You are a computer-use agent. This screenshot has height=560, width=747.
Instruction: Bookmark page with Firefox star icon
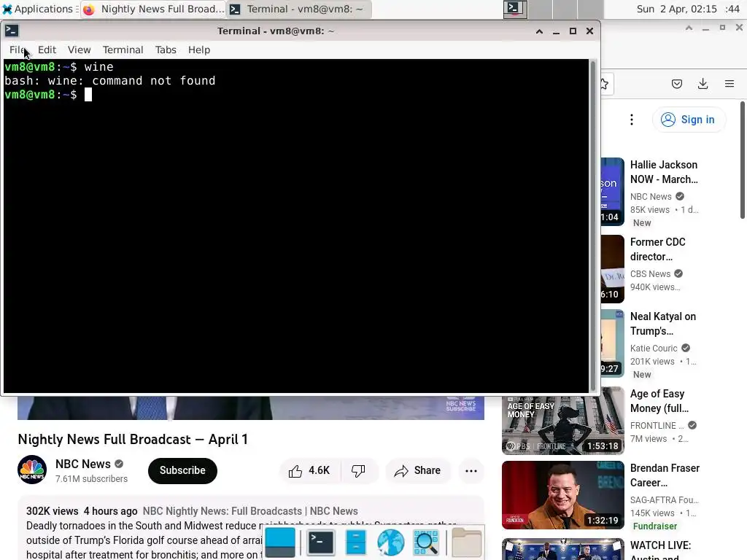tap(605, 85)
